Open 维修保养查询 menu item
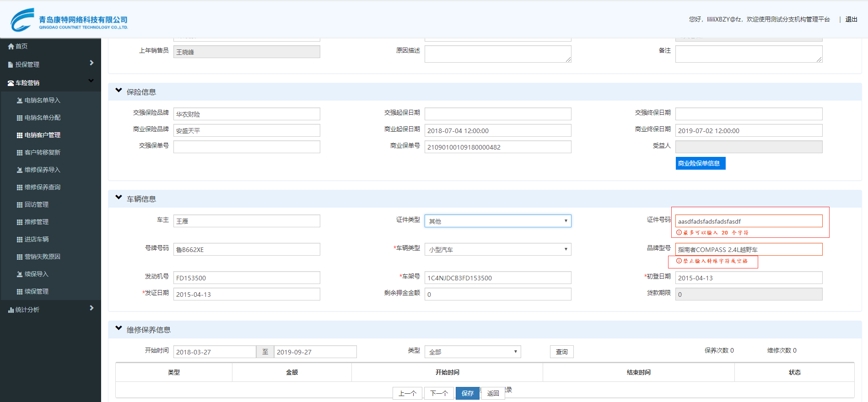868x402 pixels. tap(43, 187)
